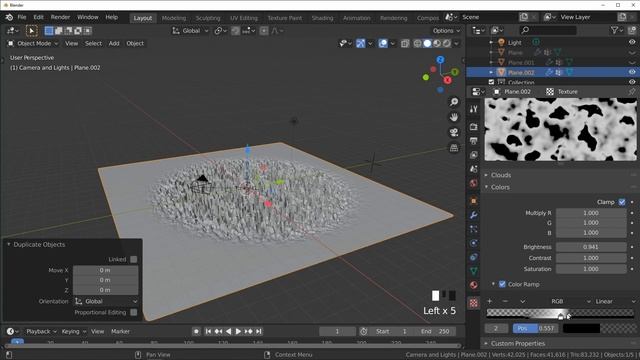This screenshot has height=360, width=640.
Task: Toggle X-ray view icon
Action: tap(405, 43)
